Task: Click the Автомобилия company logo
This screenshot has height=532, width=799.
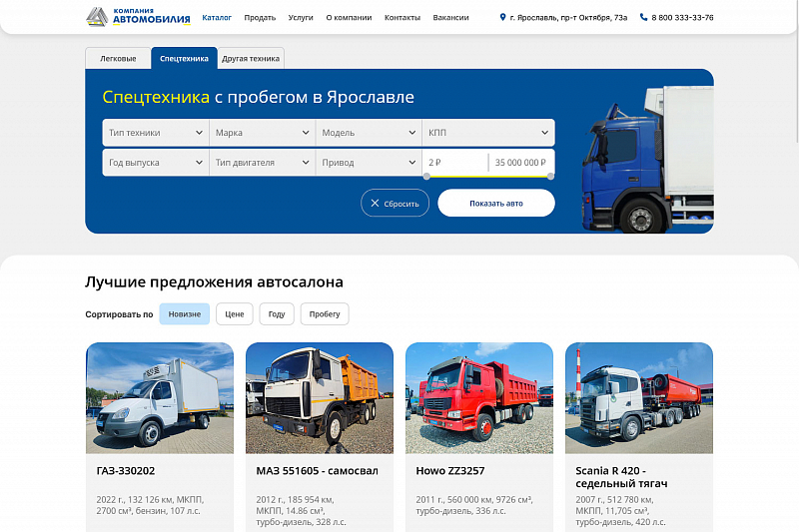Action: 138,17
